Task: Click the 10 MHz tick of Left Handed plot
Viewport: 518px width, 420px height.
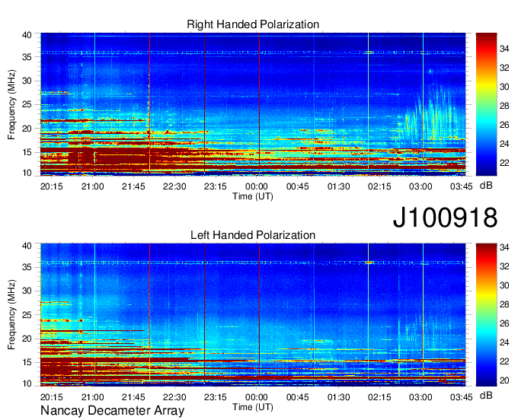Action: pos(27,383)
